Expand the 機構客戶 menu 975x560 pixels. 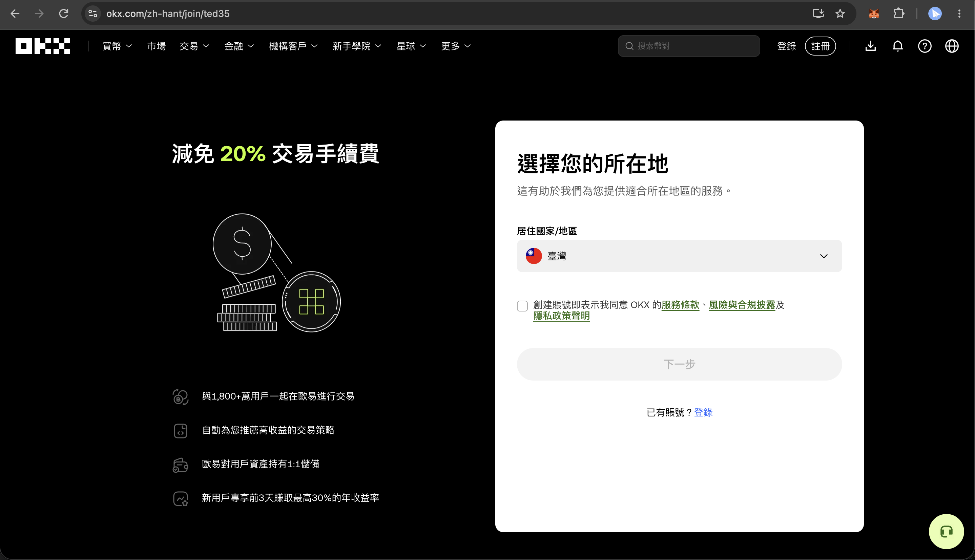click(x=293, y=46)
